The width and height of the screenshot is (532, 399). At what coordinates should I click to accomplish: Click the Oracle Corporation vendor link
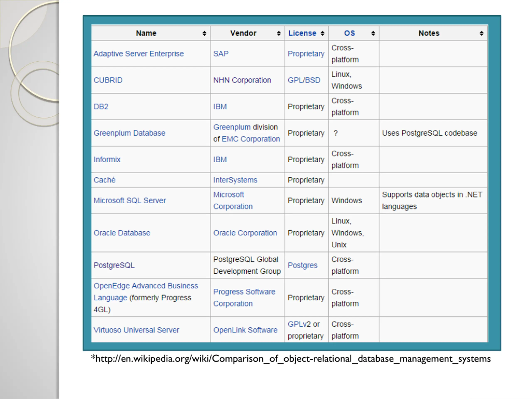pyautogui.click(x=245, y=233)
